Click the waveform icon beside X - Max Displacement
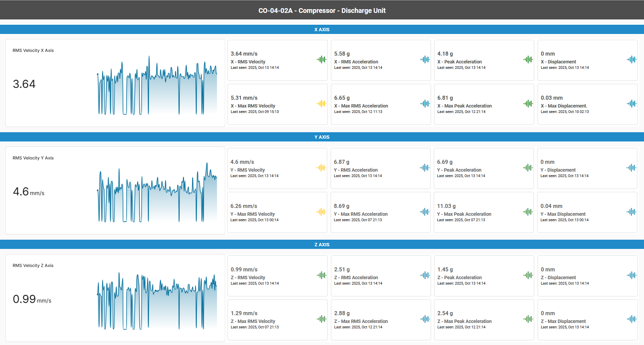The image size is (644, 345). pos(631,104)
